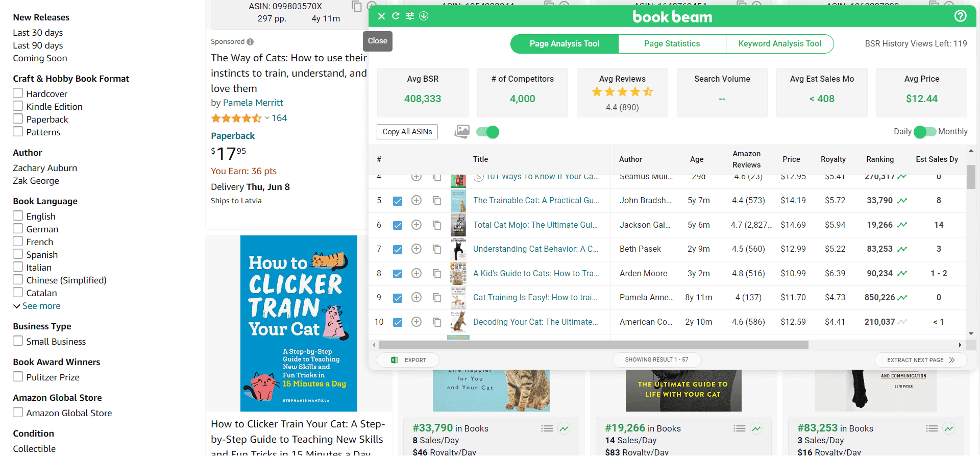Open BSR trend chart for ranking 33,790
The height and width of the screenshot is (456, 980).
pos(902,201)
